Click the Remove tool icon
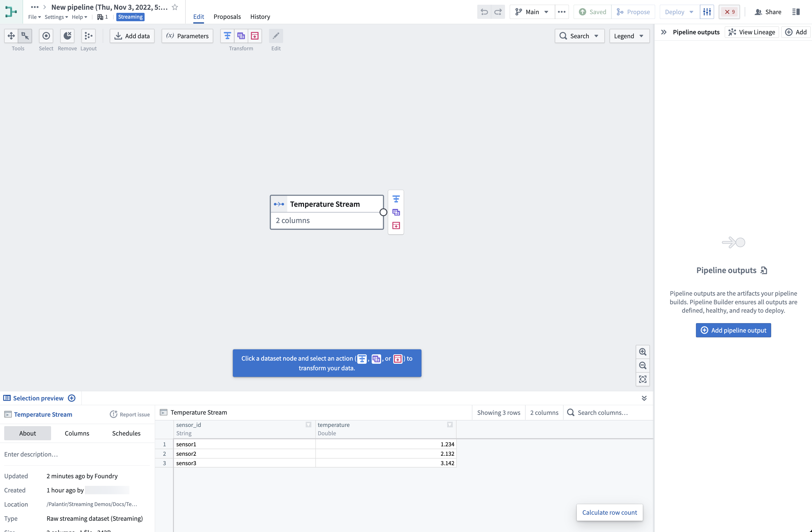The width and height of the screenshot is (812, 532). (x=67, y=35)
